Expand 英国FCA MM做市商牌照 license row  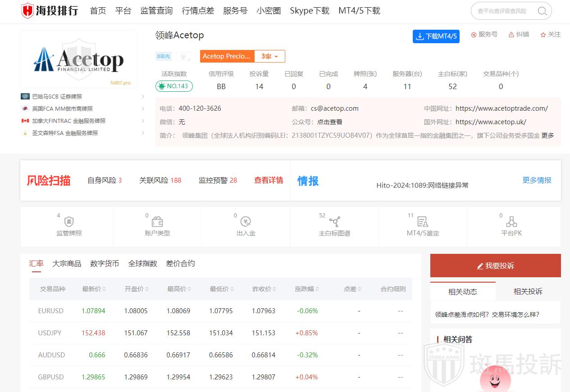click(x=143, y=108)
